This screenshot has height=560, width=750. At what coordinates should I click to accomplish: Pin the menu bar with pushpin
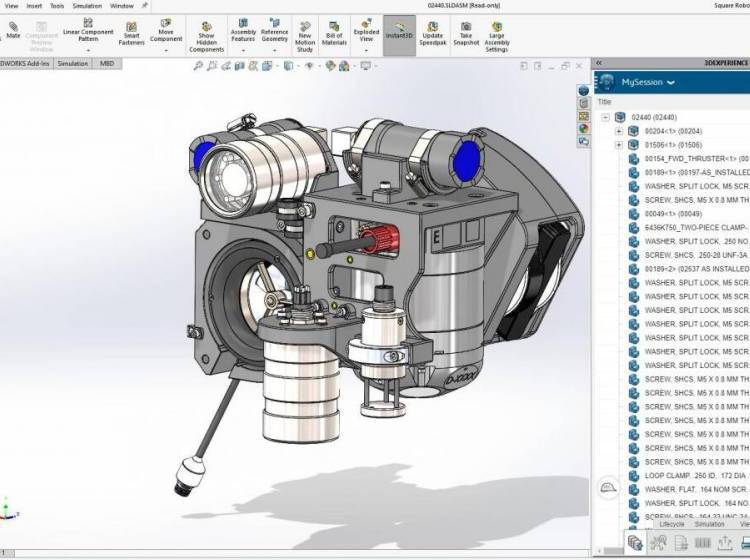click(x=144, y=5)
